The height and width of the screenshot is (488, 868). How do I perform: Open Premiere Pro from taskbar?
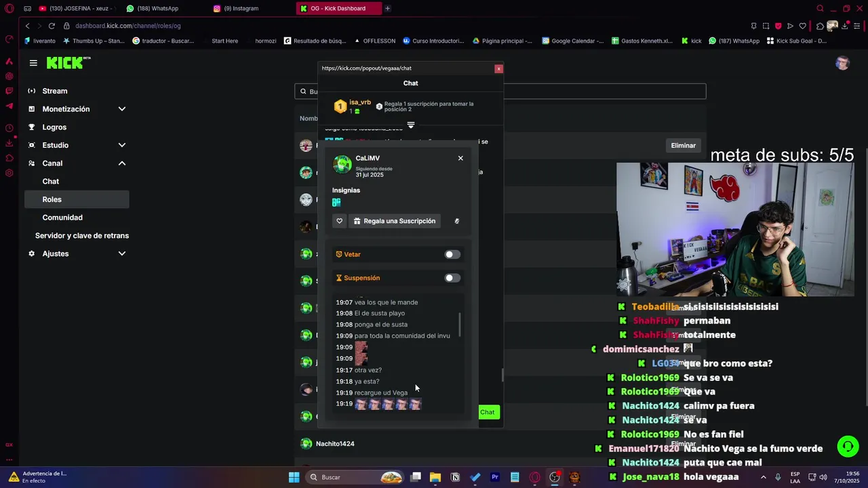coord(495,477)
